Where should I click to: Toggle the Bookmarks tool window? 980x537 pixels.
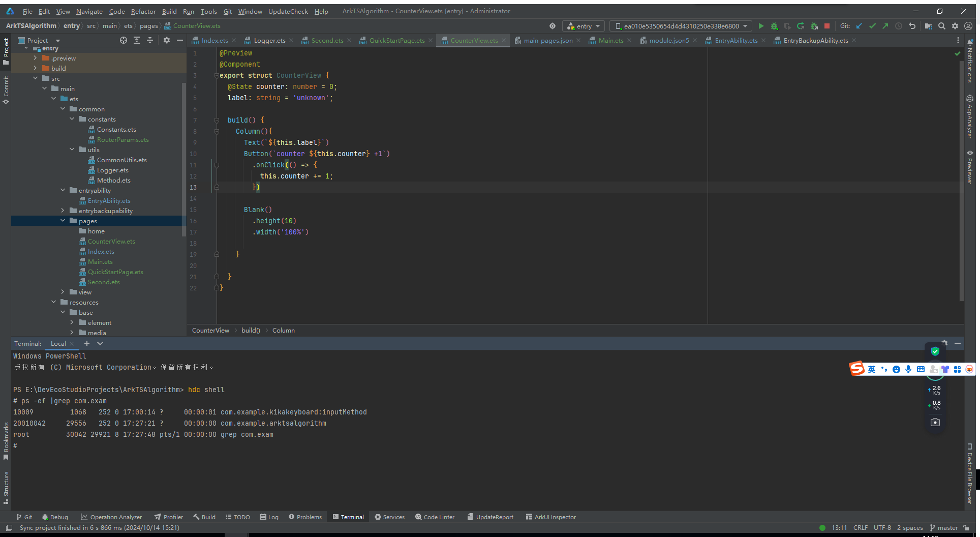pos(6,441)
